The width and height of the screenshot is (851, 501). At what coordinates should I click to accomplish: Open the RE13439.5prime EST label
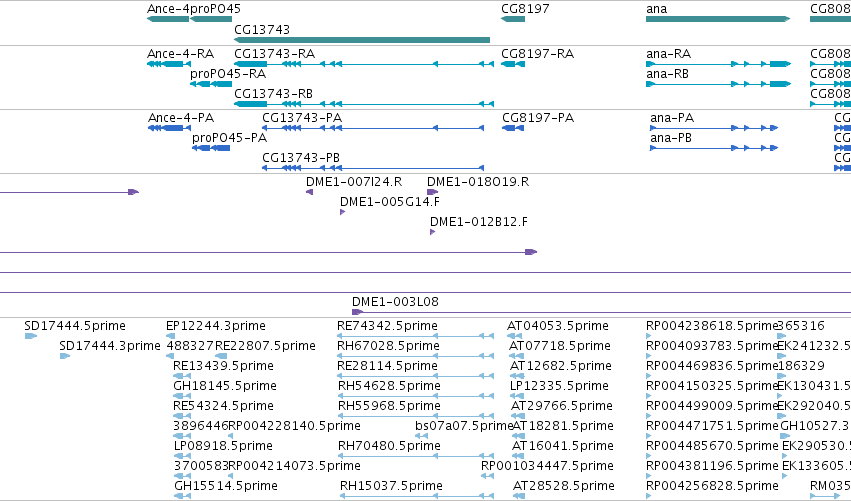[x=223, y=366]
